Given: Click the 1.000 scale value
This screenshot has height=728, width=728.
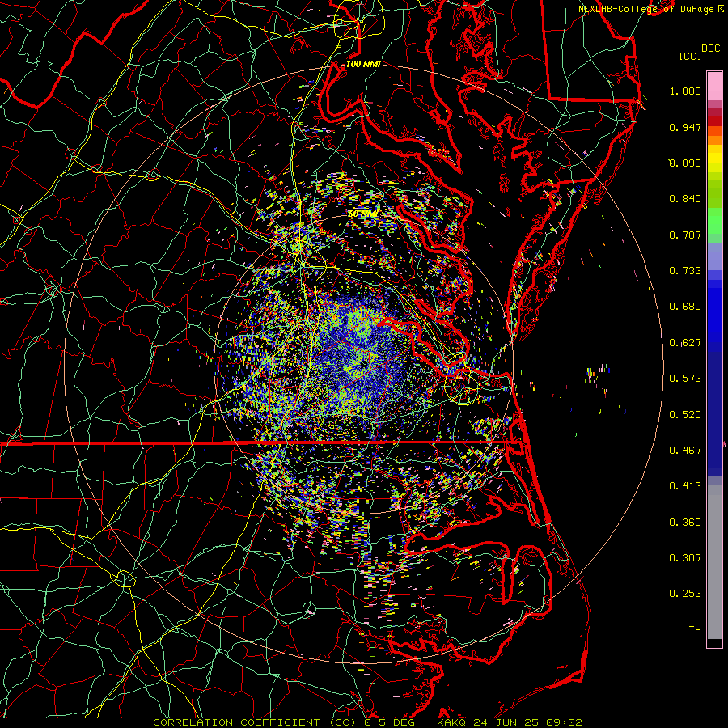Looking at the screenshot, I should 685,91.
